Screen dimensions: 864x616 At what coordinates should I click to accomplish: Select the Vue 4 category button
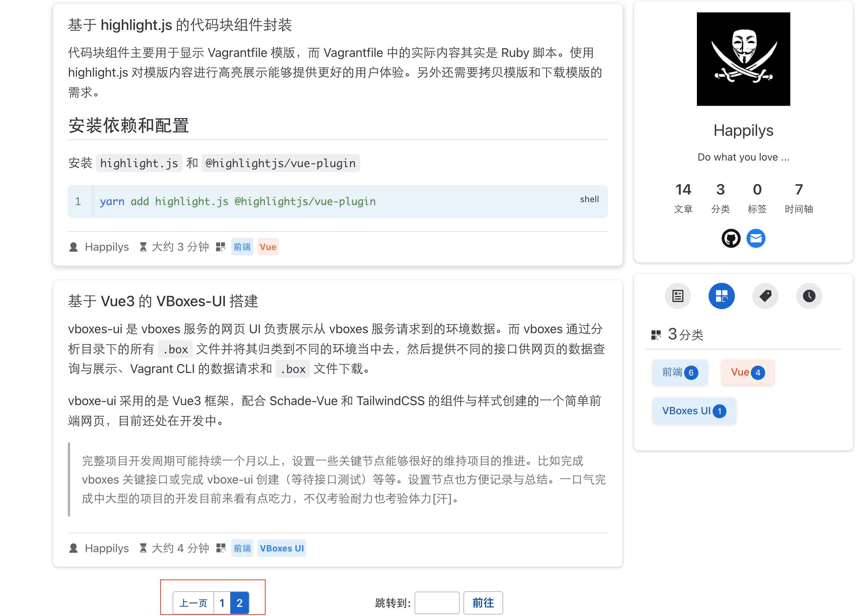(747, 372)
